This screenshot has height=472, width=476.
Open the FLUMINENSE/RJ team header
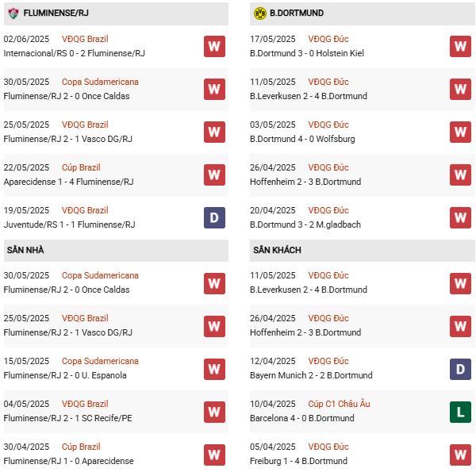[x=56, y=13]
